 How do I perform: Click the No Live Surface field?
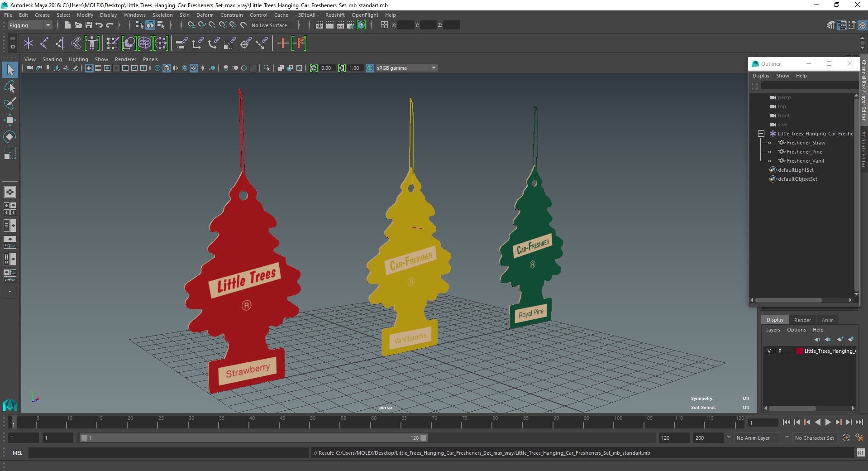272,25
